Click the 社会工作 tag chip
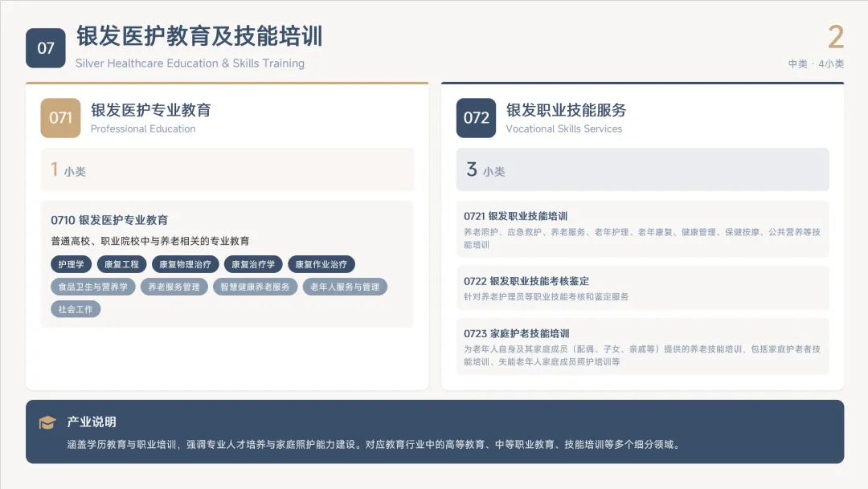The width and height of the screenshot is (868, 489). [x=75, y=308]
